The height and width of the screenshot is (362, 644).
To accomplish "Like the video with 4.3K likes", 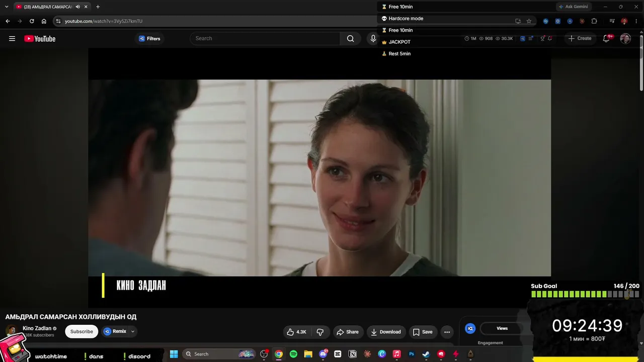I will tap(296, 332).
